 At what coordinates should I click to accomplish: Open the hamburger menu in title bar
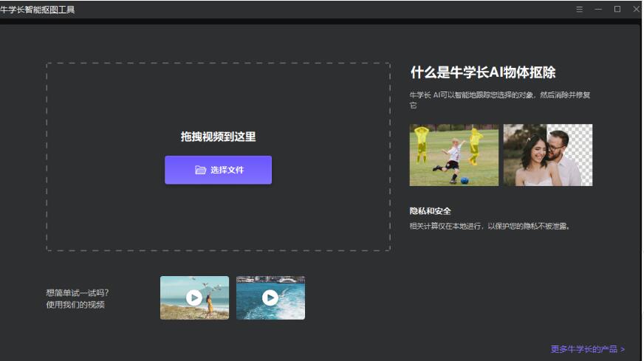coord(579,9)
